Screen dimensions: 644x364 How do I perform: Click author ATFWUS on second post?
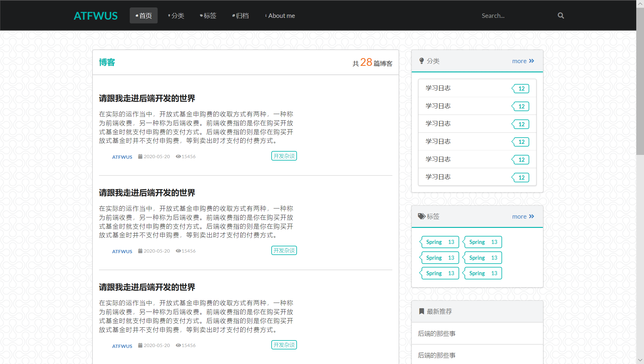pyautogui.click(x=122, y=251)
